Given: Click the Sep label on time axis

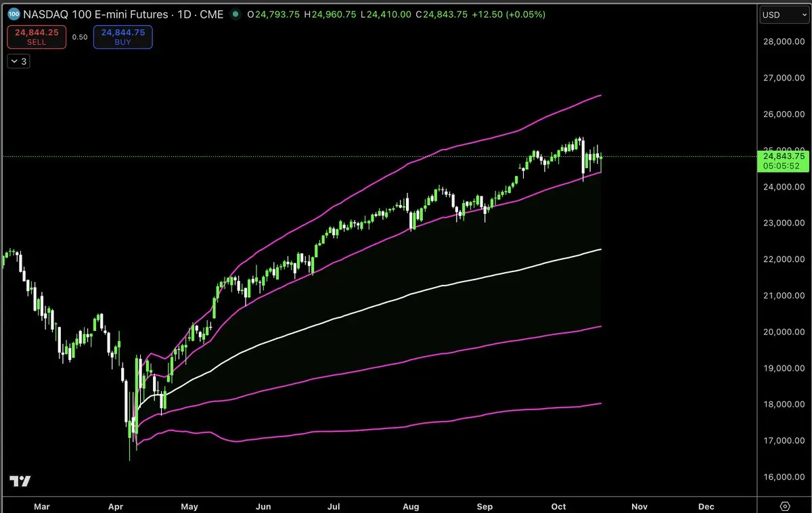Looking at the screenshot, I should coord(485,506).
